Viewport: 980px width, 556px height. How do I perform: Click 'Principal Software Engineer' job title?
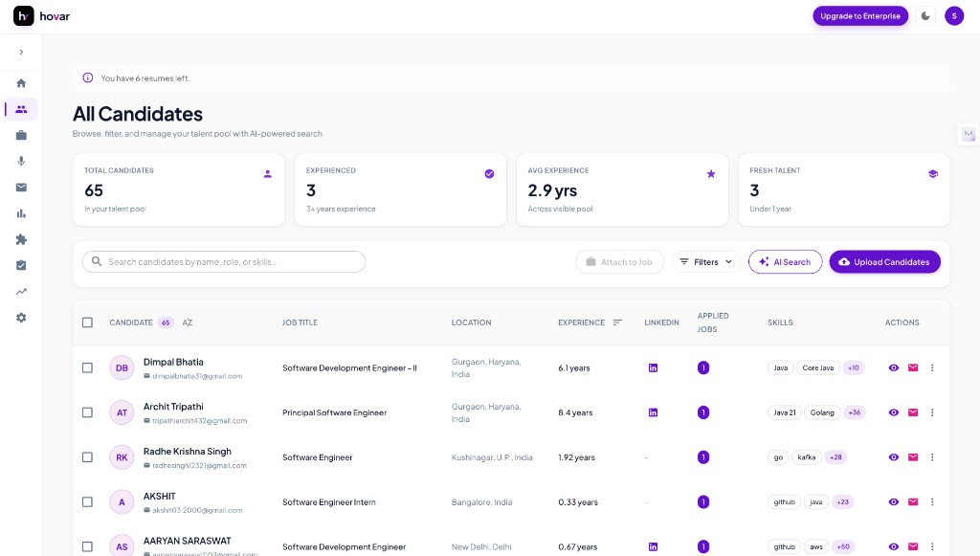click(334, 413)
